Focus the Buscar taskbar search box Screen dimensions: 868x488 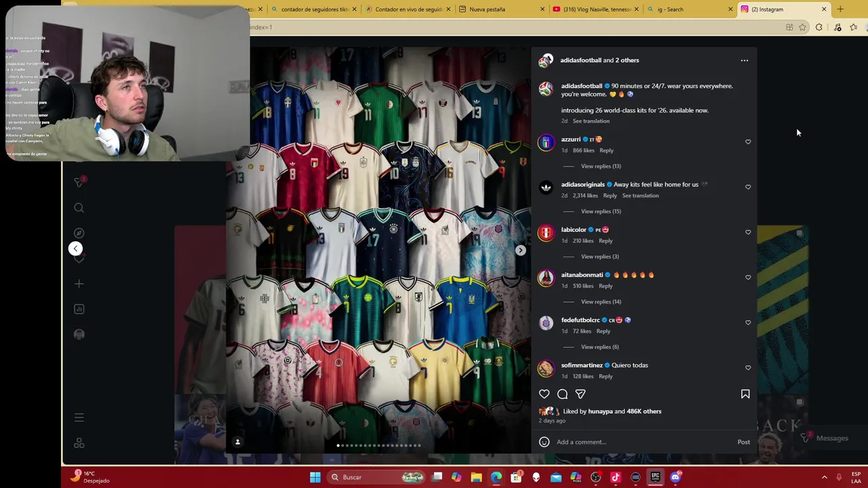(376, 477)
